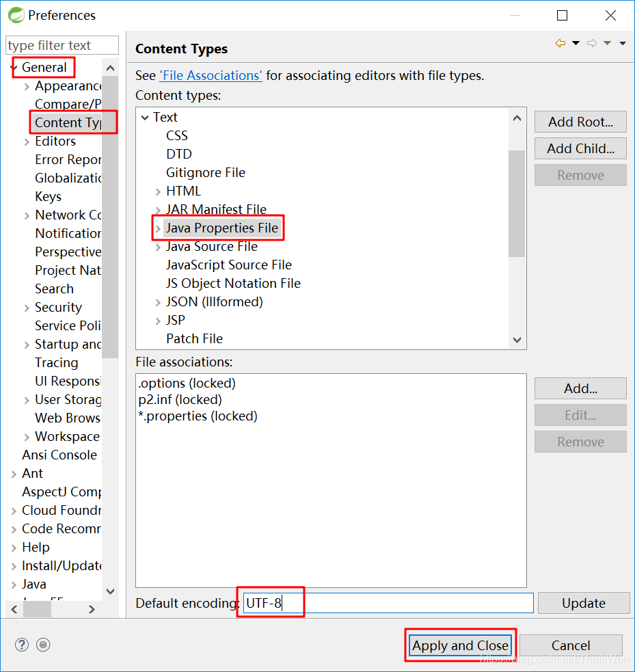Collapse the General tree node
Image resolution: width=635 pixels, height=672 pixels.
click(x=14, y=68)
